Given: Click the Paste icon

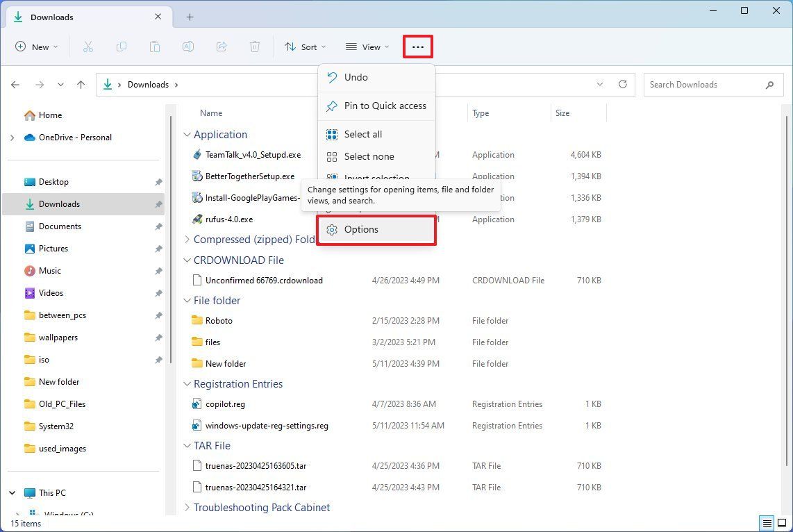Looking at the screenshot, I should 154,47.
